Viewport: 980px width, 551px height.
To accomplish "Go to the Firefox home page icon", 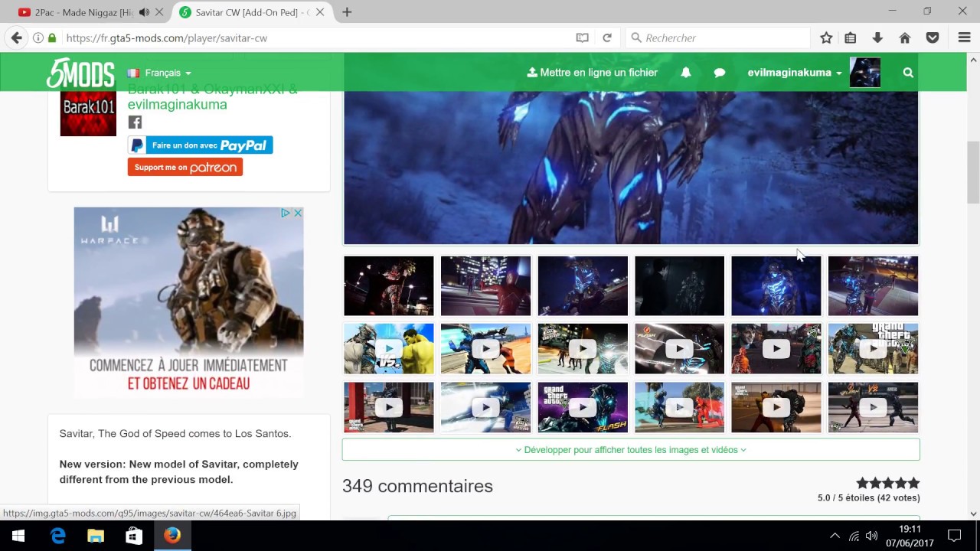I will [x=905, y=37].
